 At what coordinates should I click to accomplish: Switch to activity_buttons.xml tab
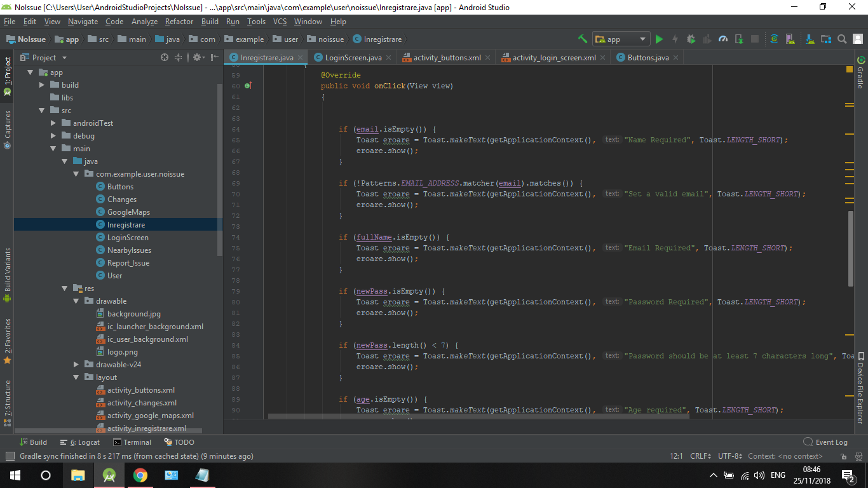pos(447,57)
